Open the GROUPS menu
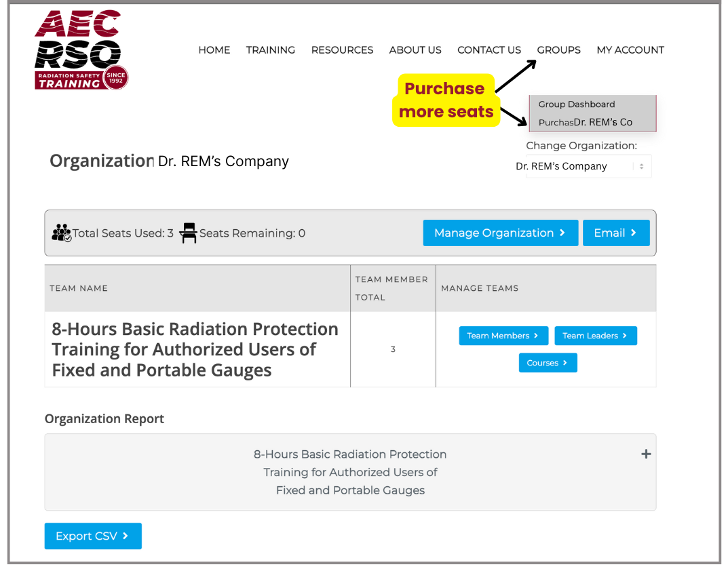Viewport: 728px width, 571px height. point(558,50)
